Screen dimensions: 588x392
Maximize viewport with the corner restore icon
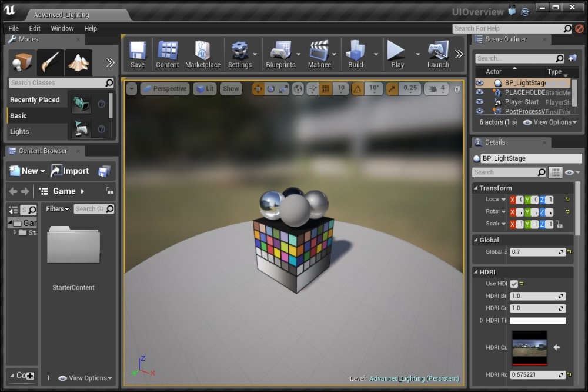coord(457,89)
